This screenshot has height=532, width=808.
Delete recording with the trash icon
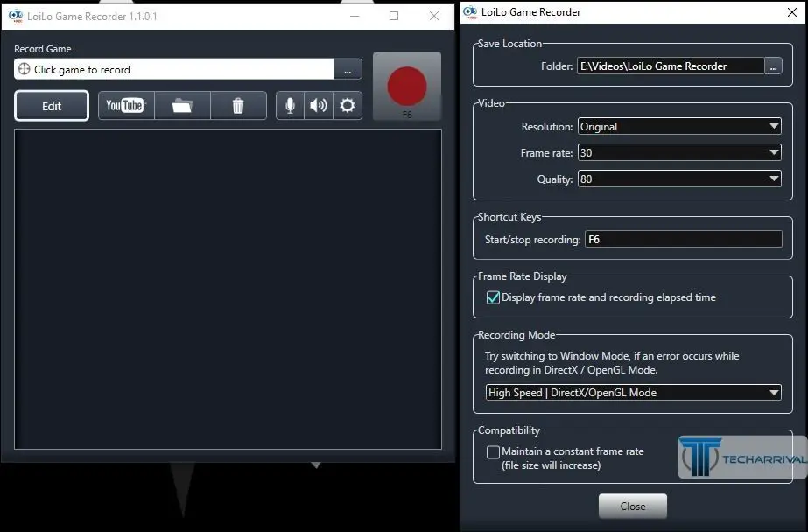238,106
